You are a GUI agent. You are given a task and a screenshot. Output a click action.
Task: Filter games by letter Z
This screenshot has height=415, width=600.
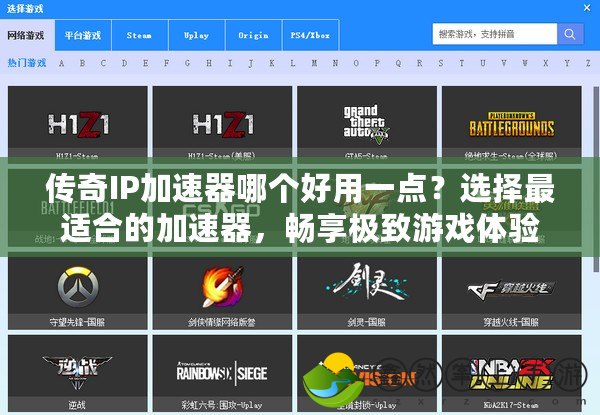point(588,63)
